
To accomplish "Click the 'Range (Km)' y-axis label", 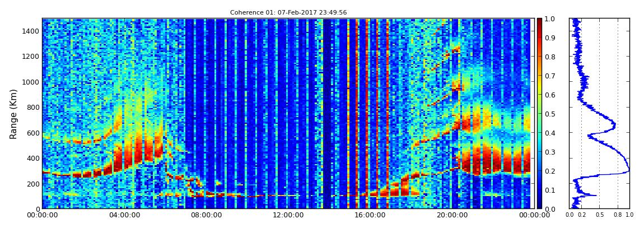I will pos(13,114).
